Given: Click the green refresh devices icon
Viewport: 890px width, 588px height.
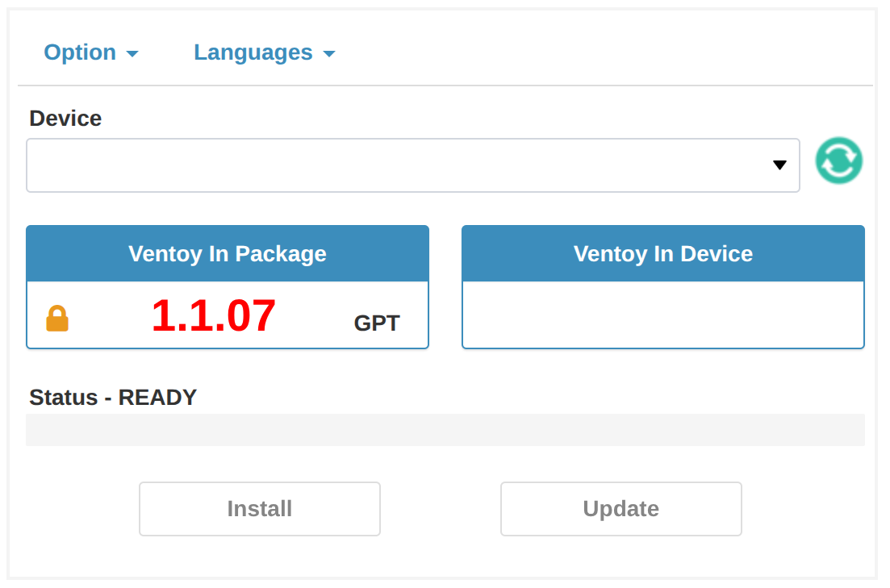Looking at the screenshot, I should [x=838, y=161].
